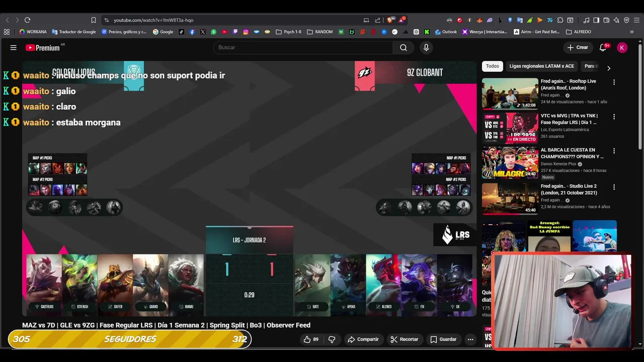Open the Google bookmark
The width and height of the screenshot is (644, 362).
point(163,32)
